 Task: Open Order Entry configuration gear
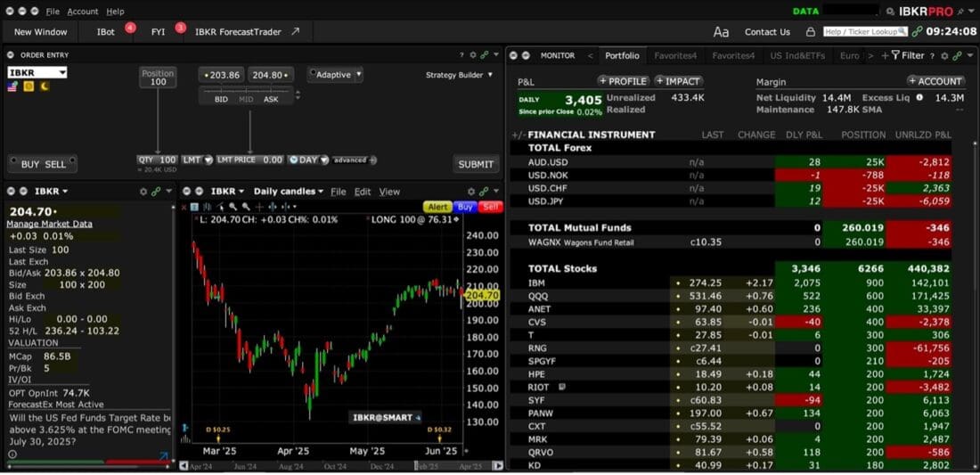(472, 55)
